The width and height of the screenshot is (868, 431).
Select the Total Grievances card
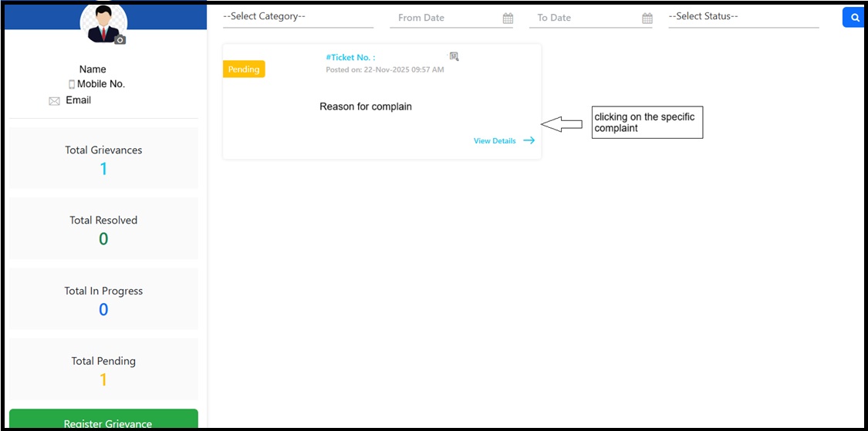click(x=103, y=158)
